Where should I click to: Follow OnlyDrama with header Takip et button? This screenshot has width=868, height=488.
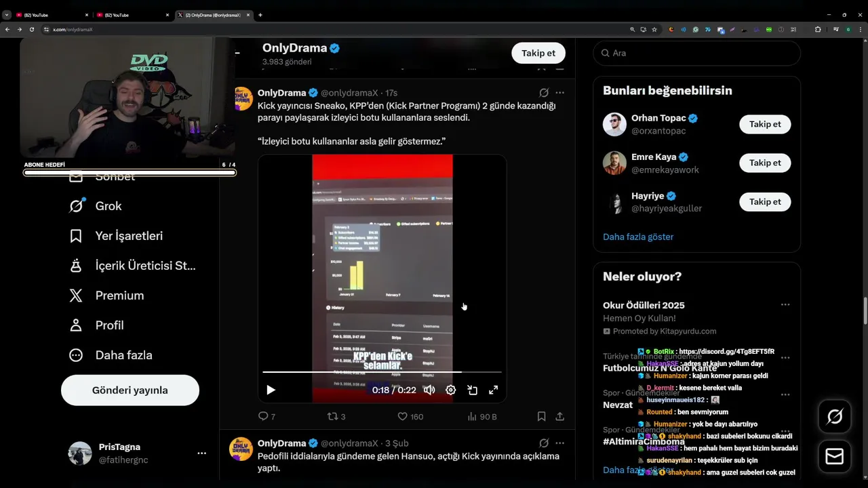pyautogui.click(x=538, y=53)
